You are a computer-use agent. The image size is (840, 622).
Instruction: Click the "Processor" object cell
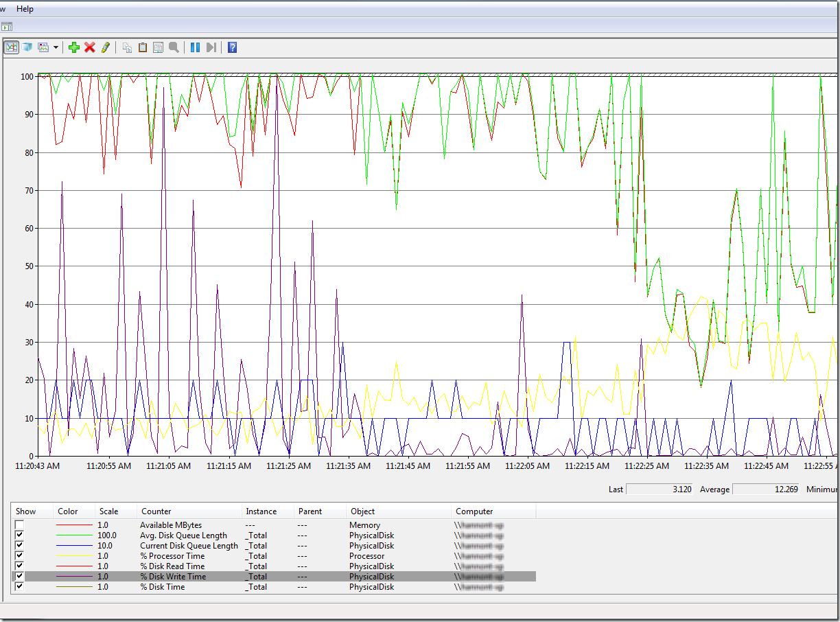point(366,556)
